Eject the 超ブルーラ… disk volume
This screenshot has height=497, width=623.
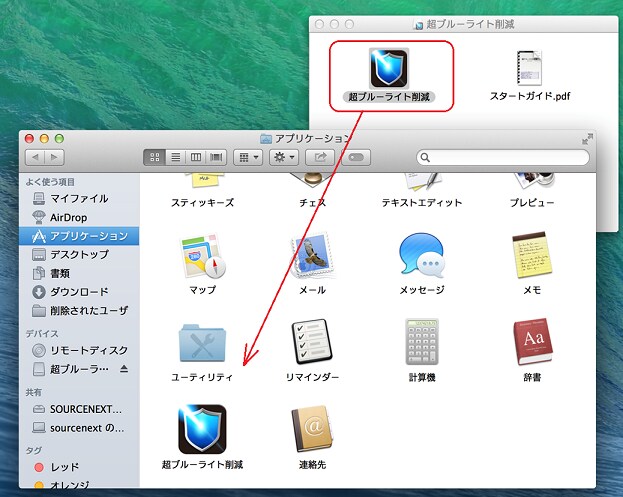click(x=124, y=369)
